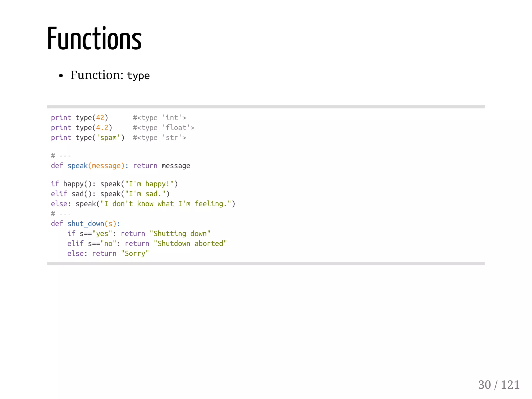Click the "Shutting down" string

[x=180, y=234]
